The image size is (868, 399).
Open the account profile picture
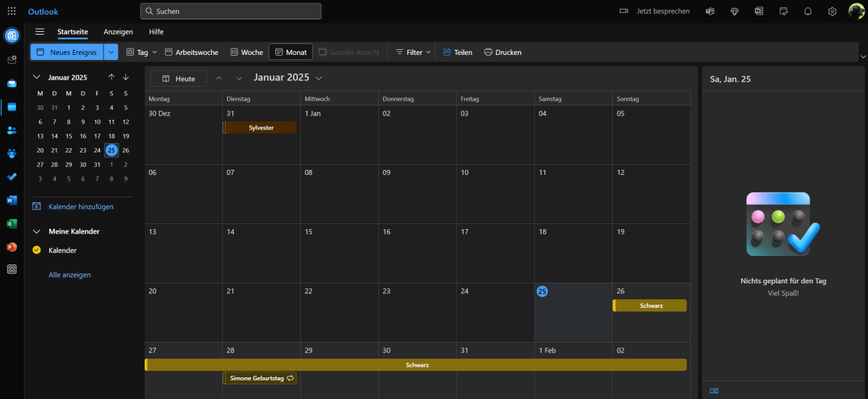[x=856, y=11]
